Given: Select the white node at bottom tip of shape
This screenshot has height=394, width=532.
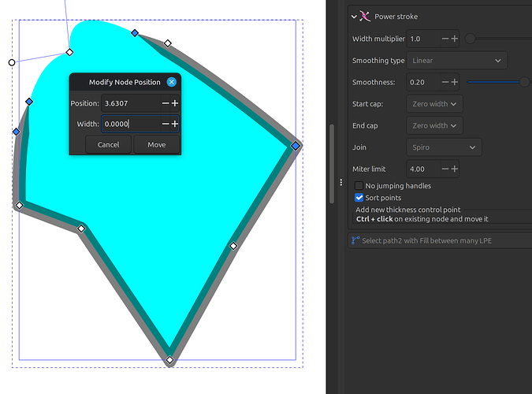Looking at the screenshot, I should pyautogui.click(x=169, y=360).
